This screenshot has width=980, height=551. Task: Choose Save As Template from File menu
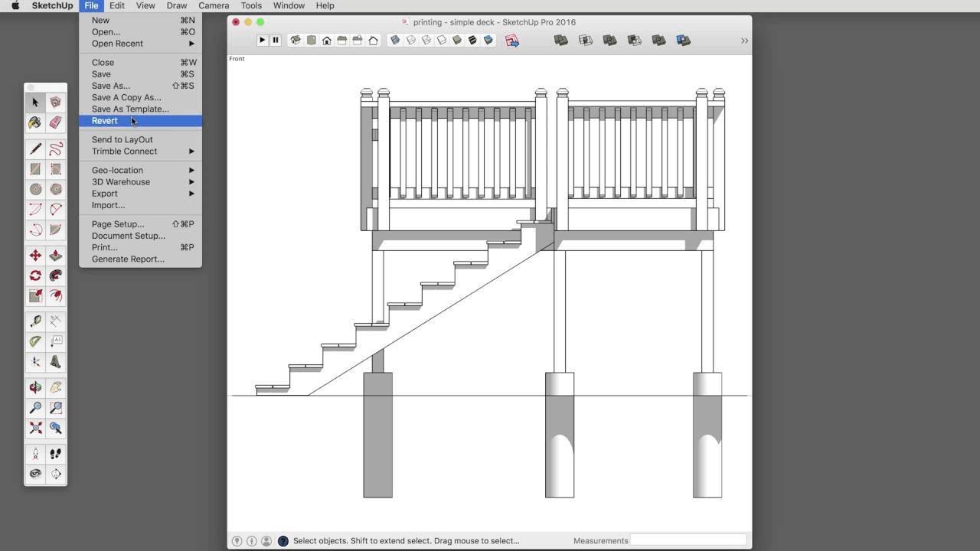(x=130, y=109)
